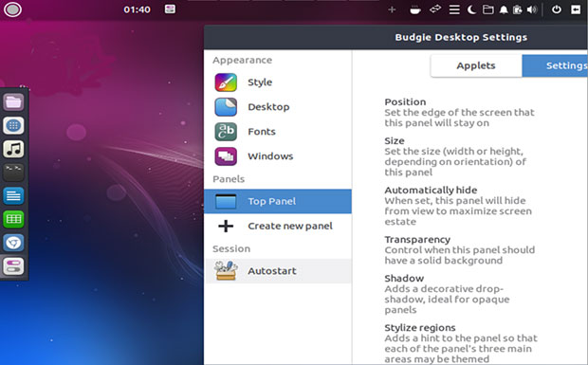Click the Fonts 'ab c' icon
588x365 pixels.
tap(226, 132)
